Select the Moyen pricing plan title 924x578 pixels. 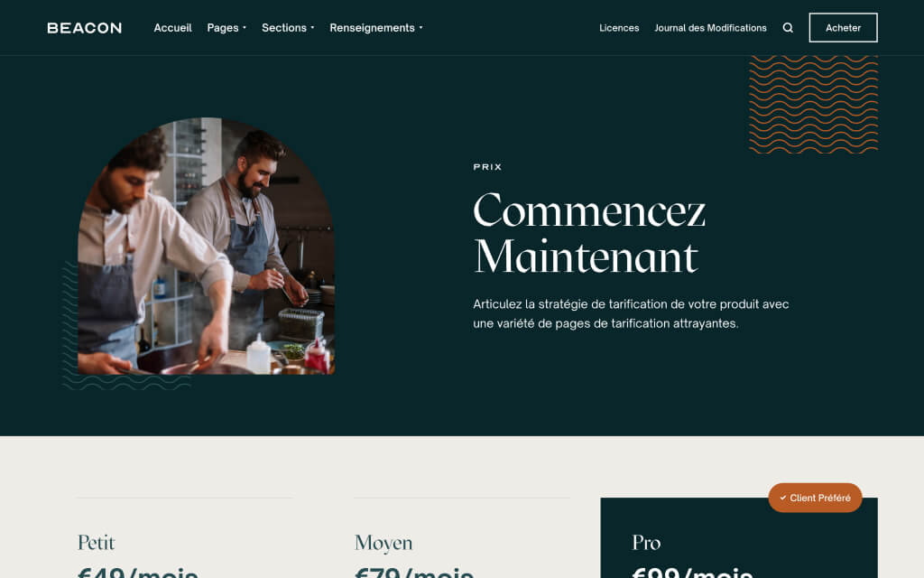(x=383, y=543)
